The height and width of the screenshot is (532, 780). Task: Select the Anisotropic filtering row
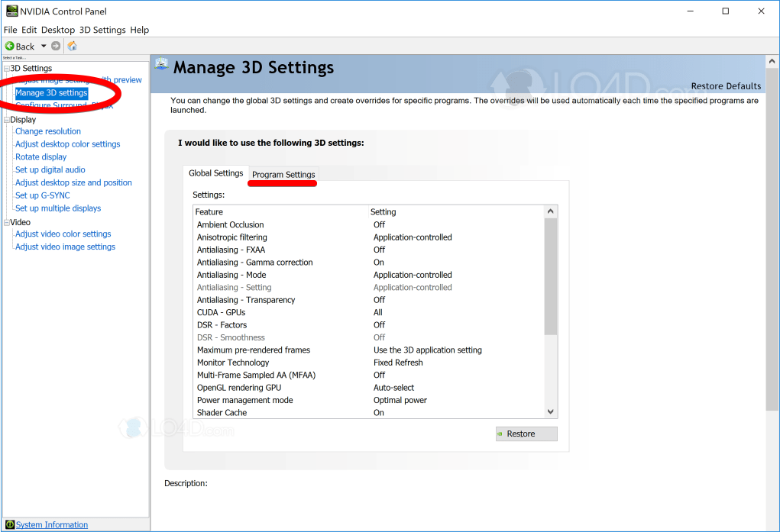tap(369, 237)
